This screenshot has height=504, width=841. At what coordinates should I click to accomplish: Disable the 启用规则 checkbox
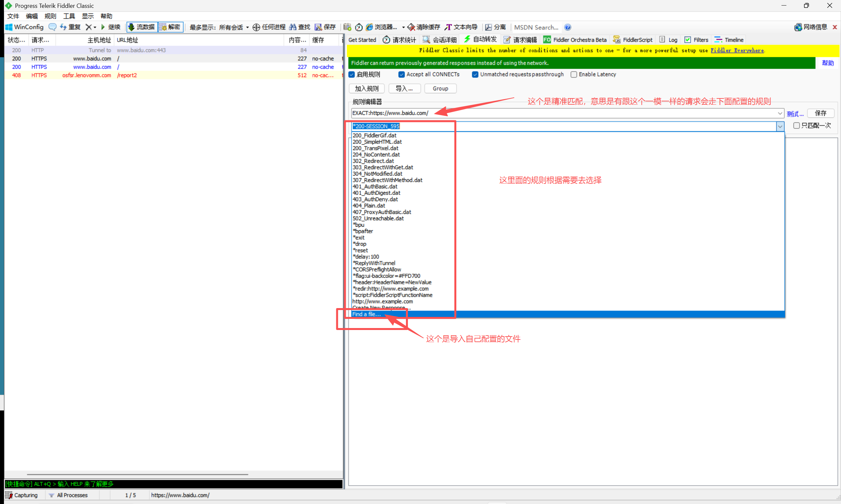pyautogui.click(x=352, y=74)
